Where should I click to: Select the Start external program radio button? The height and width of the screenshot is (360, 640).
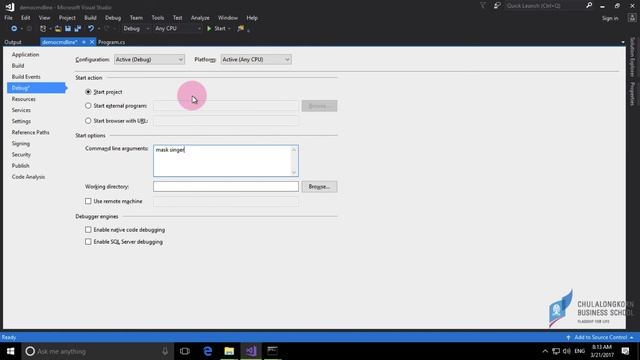click(88, 106)
